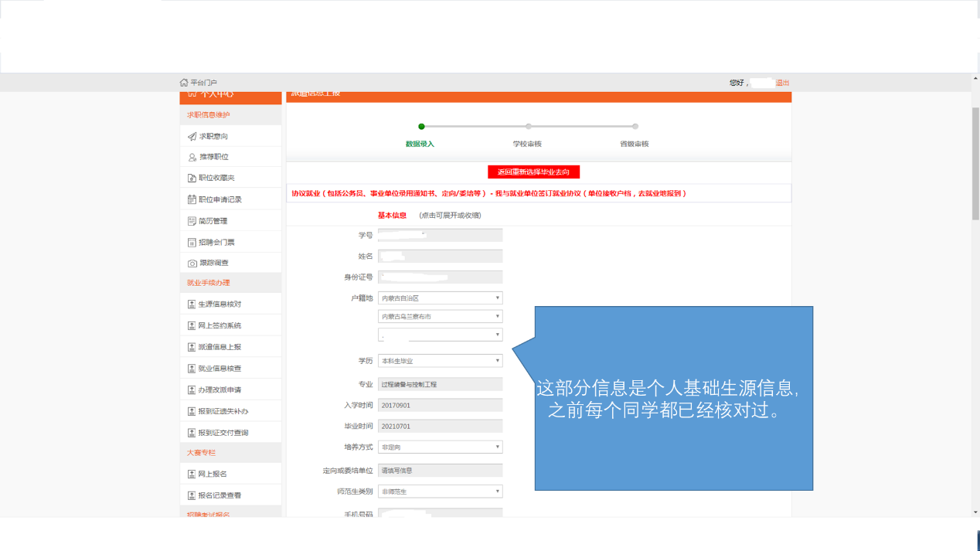
Task: Open the 户籍地 province dropdown
Action: [x=440, y=298]
